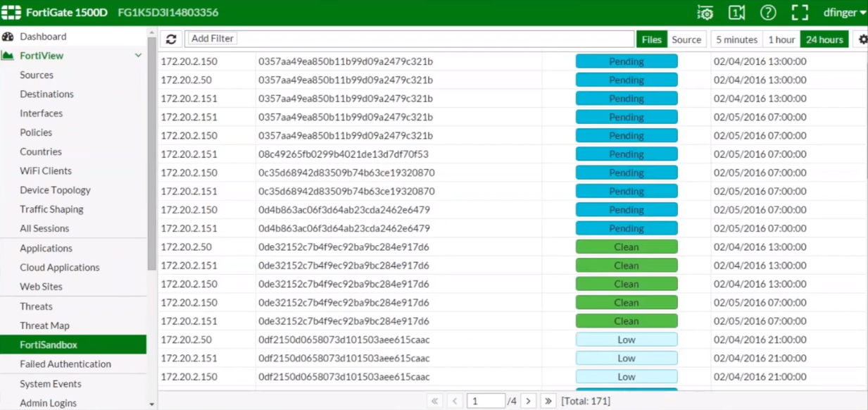
Task: Click the refresh icon next to Add Filter
Action: (x=171, y=39)
